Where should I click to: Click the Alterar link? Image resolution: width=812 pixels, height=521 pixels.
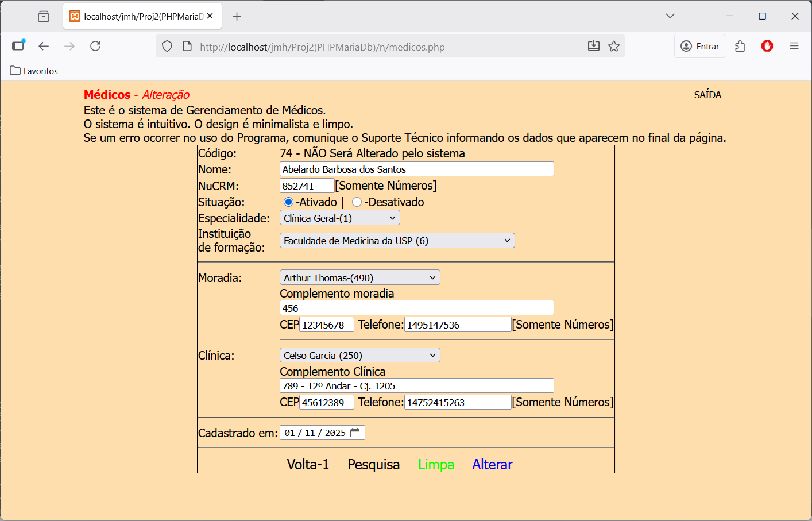(x=492, y=464)
